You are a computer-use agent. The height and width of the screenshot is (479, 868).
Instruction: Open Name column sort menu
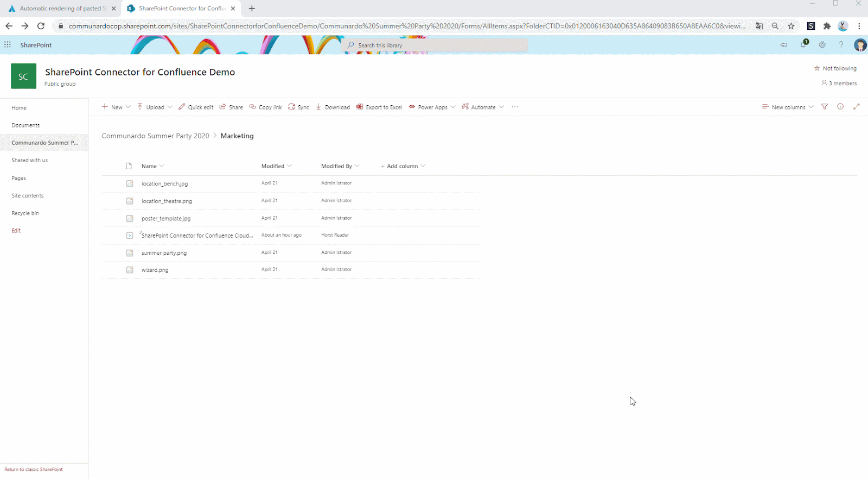point(153,166)
